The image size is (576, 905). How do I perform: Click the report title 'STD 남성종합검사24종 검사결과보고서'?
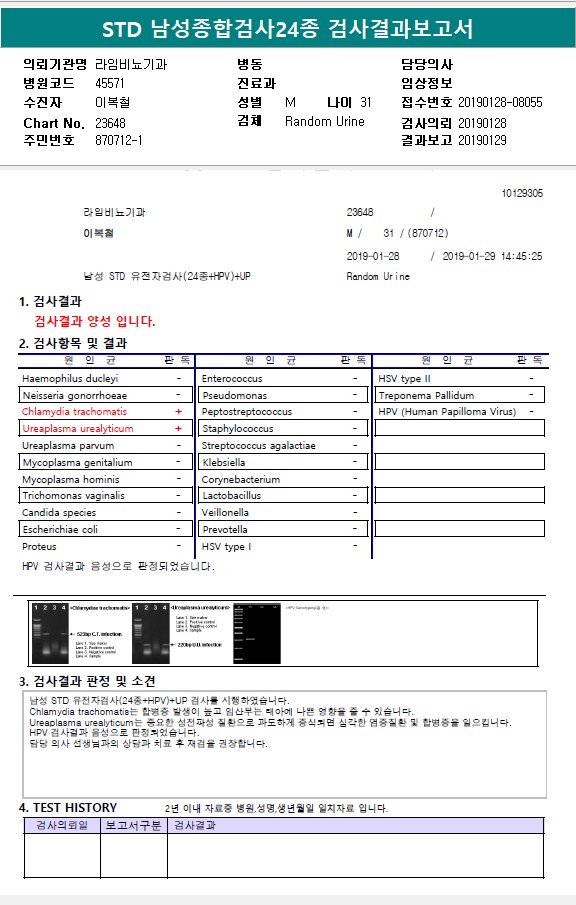coord(287,28)
